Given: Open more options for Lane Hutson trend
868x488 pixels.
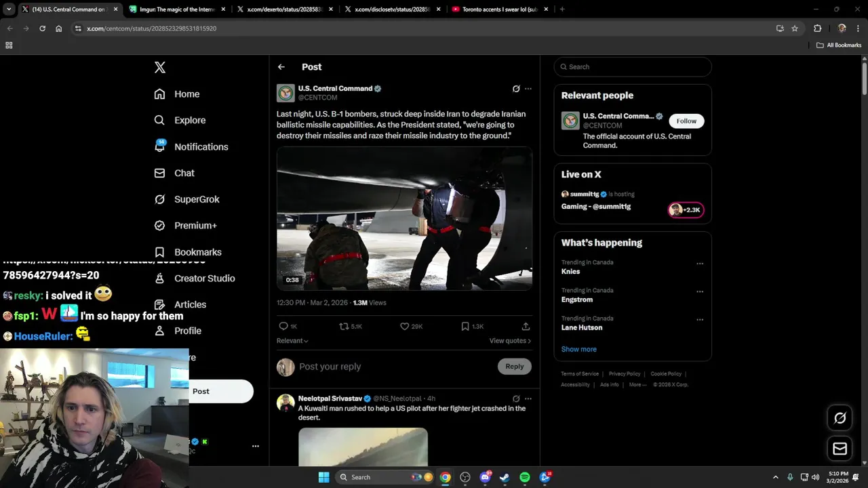Looking at the screenshot, I should [x=700, y=319].
